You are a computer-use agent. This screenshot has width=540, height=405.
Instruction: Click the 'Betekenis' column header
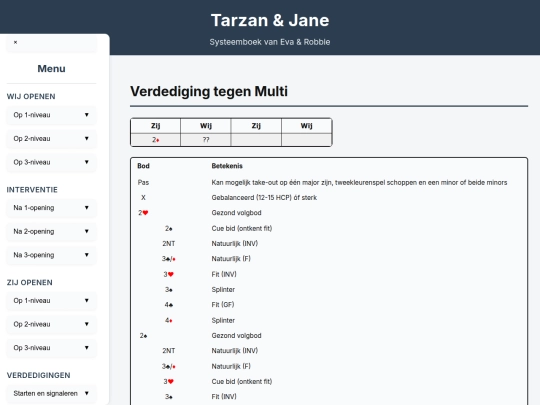pyautogui.click(x=227, y=166)
